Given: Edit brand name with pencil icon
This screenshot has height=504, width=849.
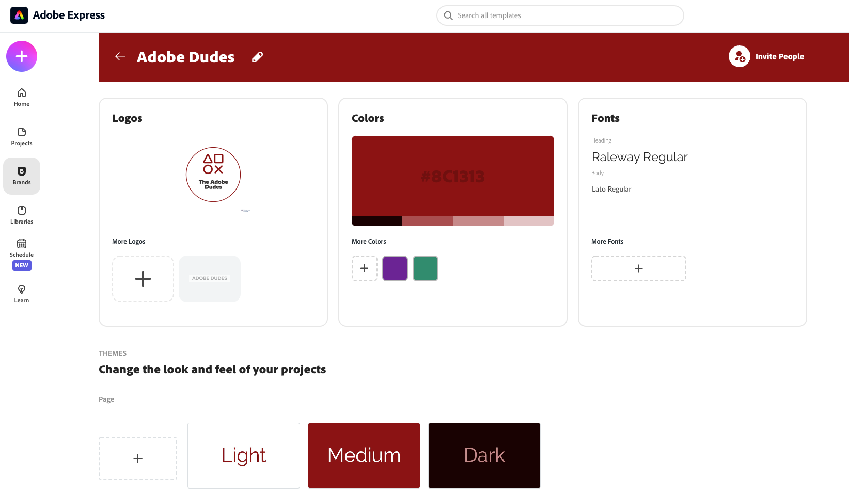Looking at the screenshot, I should (257, 57).
